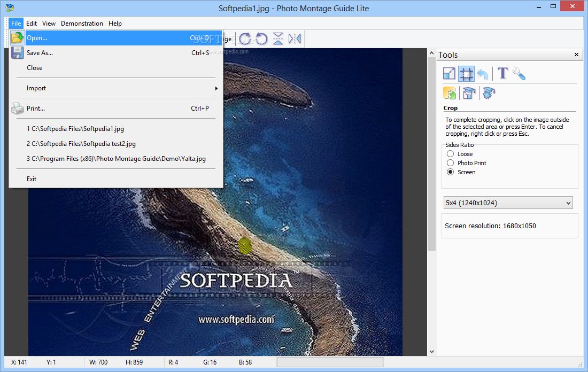Image resolution: width=588 pixels, height=372 pixels.
Task: Click the vertical scrollbar up arrow
Action: point(431,53)
